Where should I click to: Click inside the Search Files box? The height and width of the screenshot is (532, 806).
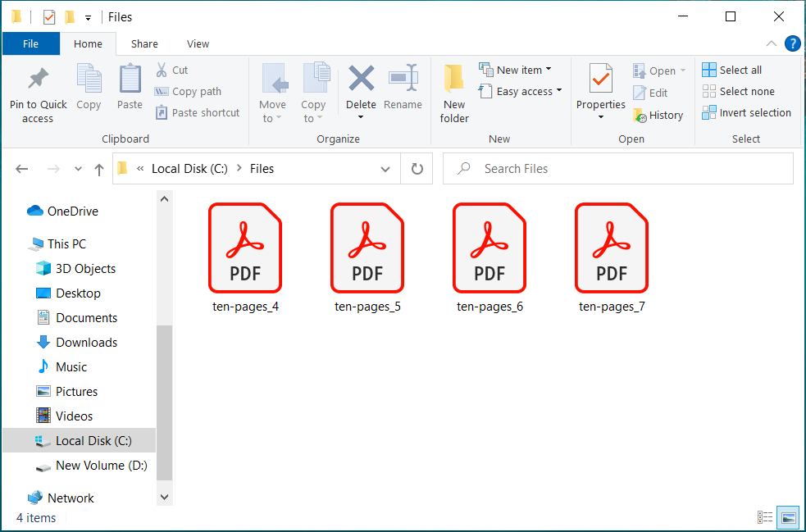[623, 169]
